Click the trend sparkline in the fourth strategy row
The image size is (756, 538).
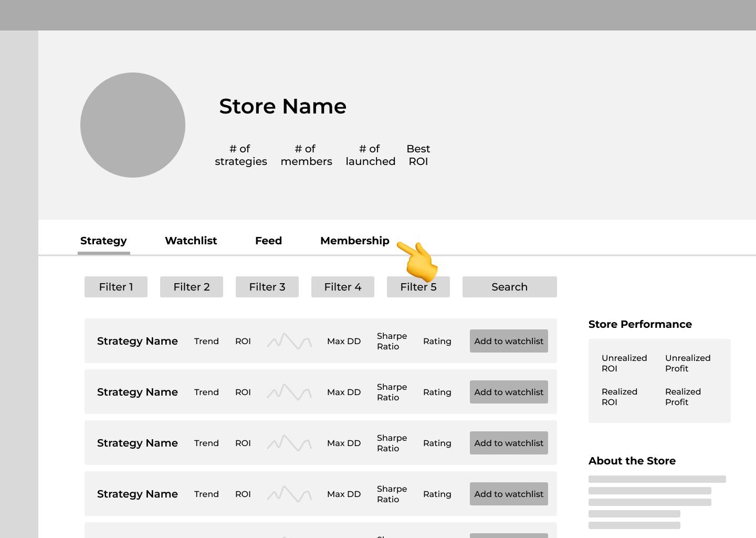(x=289, y=494)
